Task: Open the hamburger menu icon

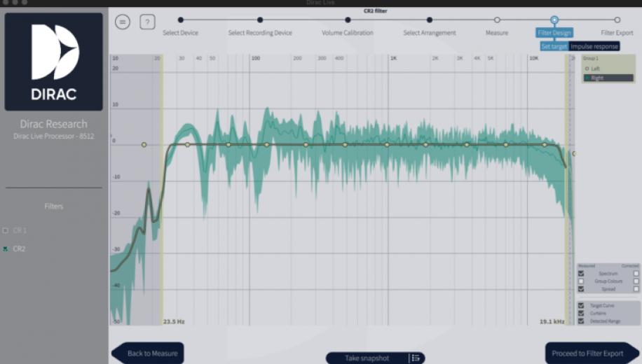Action: click(123, 22)
